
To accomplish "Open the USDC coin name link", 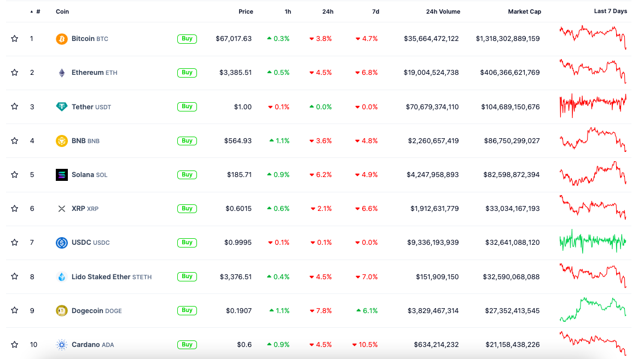I will [91, 243].
